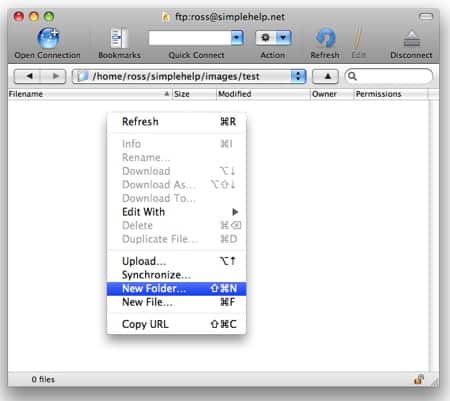Viewport: 450px width, 401px height.
Task: Choose New File... in the context menu
Action: click(x=177, y=302)
